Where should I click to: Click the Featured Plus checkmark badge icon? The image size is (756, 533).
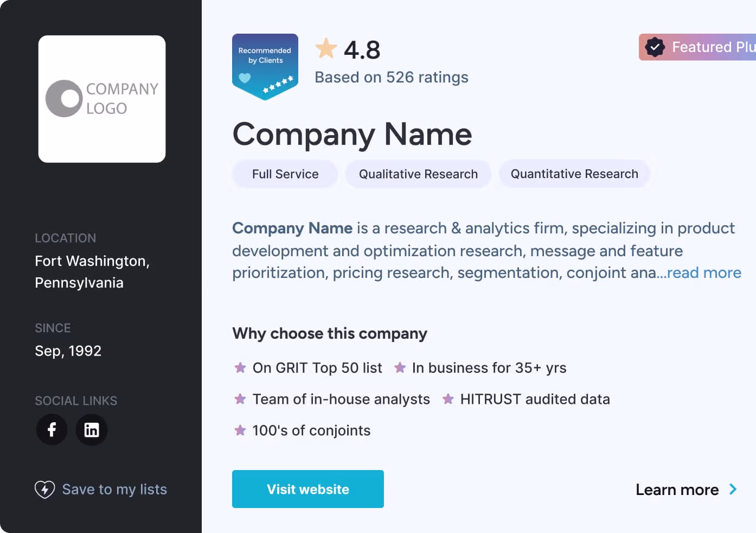[655, 47]
